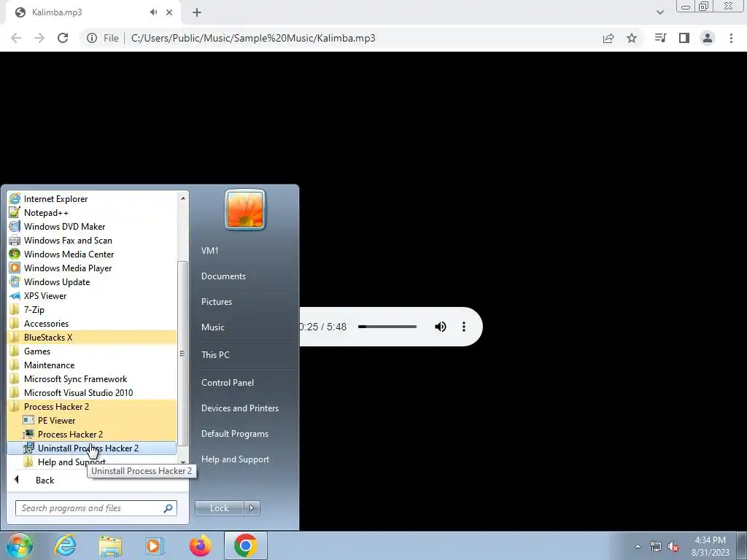
Task: Open Documents from Start menu
Action: 223,276
